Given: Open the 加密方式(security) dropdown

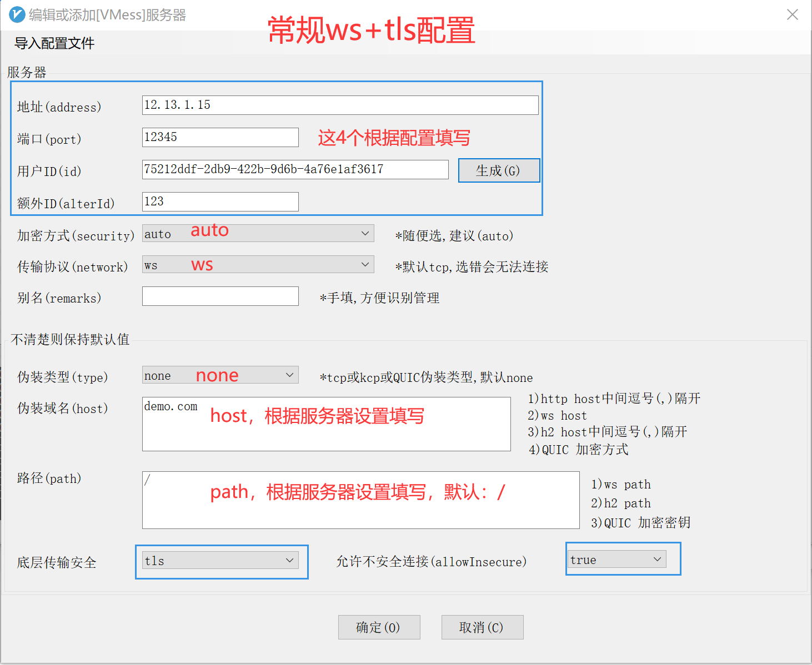Looking at the screenshot, I should coord(258,234).
